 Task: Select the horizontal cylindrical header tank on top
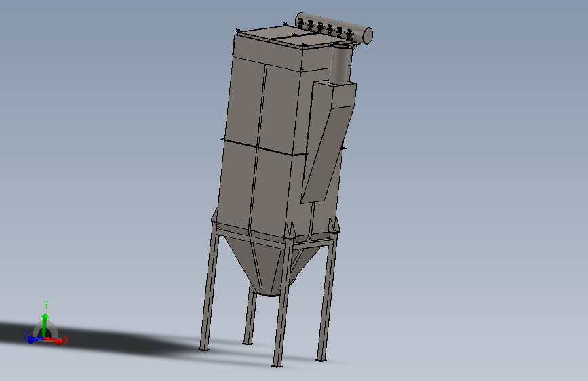tap(334, 28)
